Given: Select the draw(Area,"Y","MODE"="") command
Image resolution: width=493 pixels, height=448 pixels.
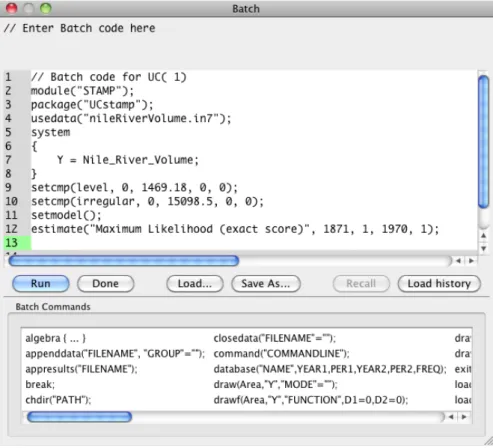Looking at the screenshot, I should tap(275, 384).
